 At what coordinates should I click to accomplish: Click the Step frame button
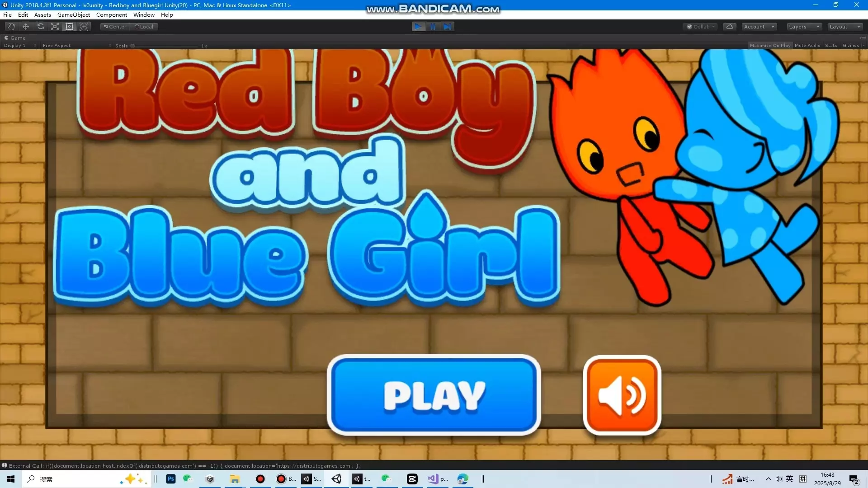point(447,27)
